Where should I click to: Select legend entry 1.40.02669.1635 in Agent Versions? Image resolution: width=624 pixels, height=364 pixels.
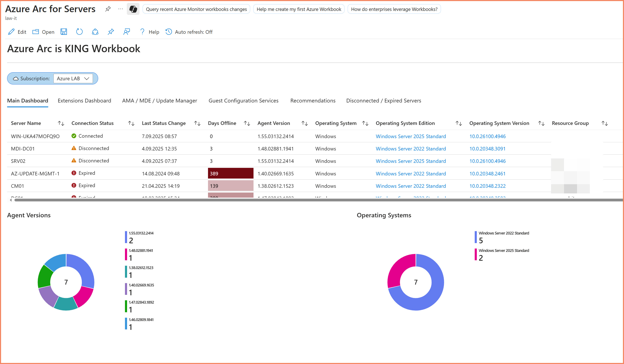[x=140, y=289]
